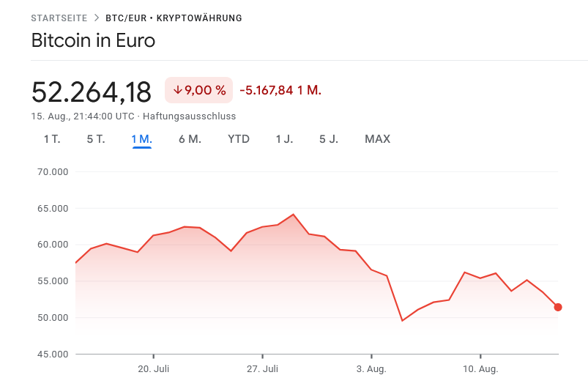Switch to the 5 T. range tab
The width and height of the screenshot is (588, 386).
[96, 139]
